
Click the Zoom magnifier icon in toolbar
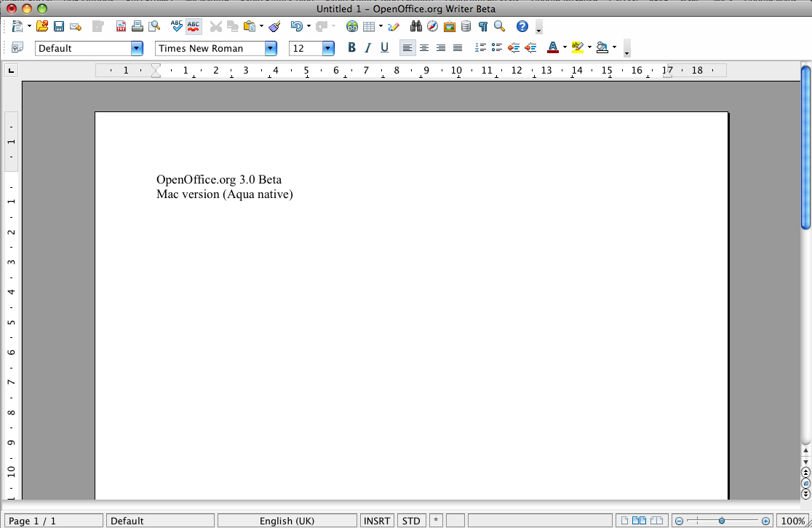pos(499,26)
